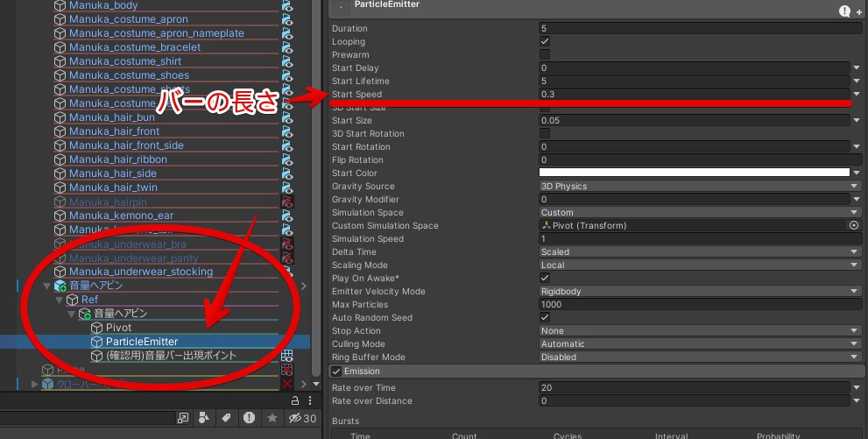Click the red X icon on クローバー row
The height and width of the screenshot is (439, 868).
tap(286, 384)
